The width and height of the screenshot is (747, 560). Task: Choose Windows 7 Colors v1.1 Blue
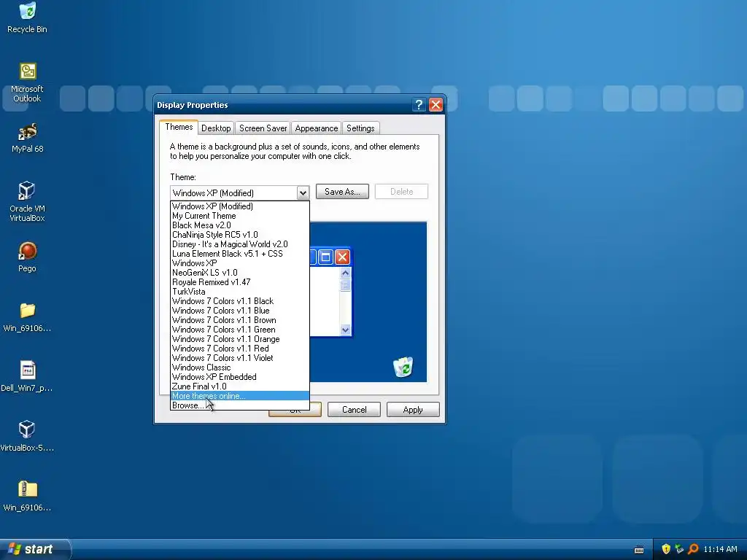[239, 311]
